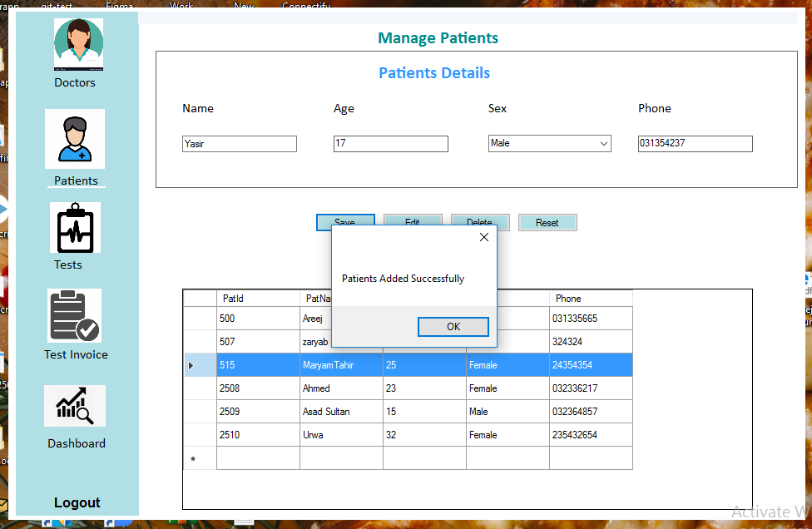Screen dimensions: 812x529
Task: Open the Tests clipboard icon
Action: point(75,228)
